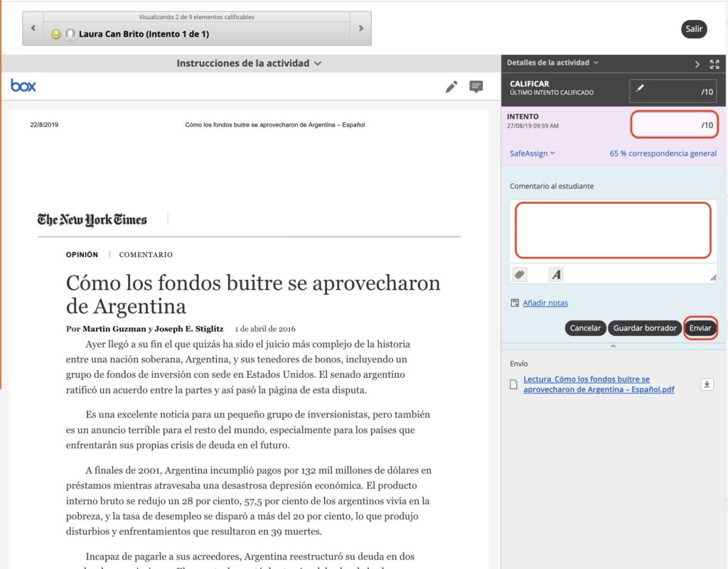This screenshot has width=728, height=569.
Task: Select the Box pencil annotation tool
Action: pyautogui.click(x=451, y=87)
